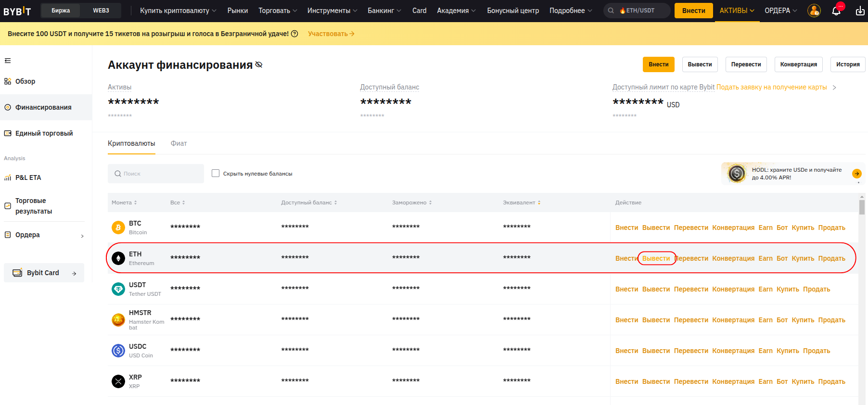Click the XRP coin icon

coord(118,381)
